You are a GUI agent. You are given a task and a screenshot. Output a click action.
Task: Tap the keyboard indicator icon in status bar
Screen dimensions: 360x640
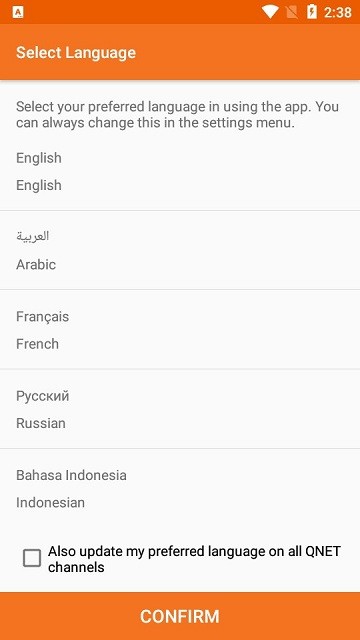pyautogui.click(x=18, y=12)
